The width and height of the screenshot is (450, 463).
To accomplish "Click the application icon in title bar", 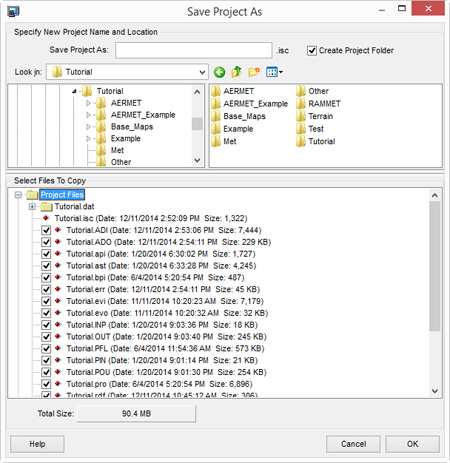I will point(13,12).
